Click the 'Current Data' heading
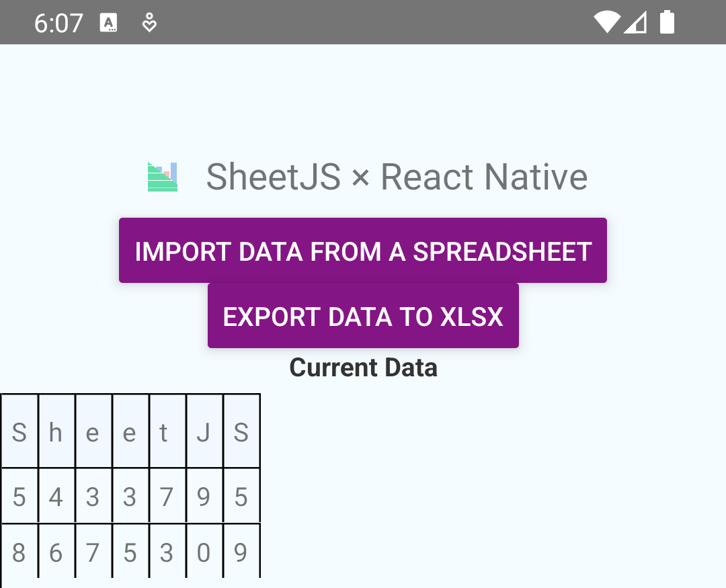The width and height of the screenshot is (726, 588). 363,368
